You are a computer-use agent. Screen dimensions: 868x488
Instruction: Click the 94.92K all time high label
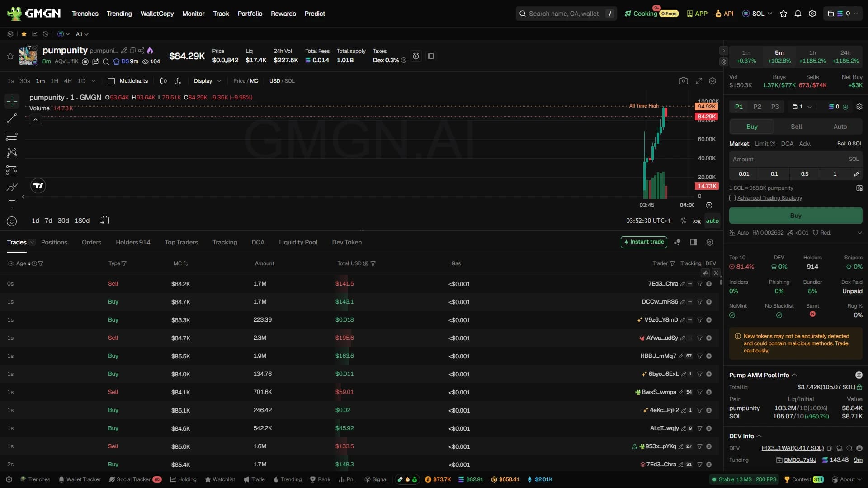(x=706, y=107)
